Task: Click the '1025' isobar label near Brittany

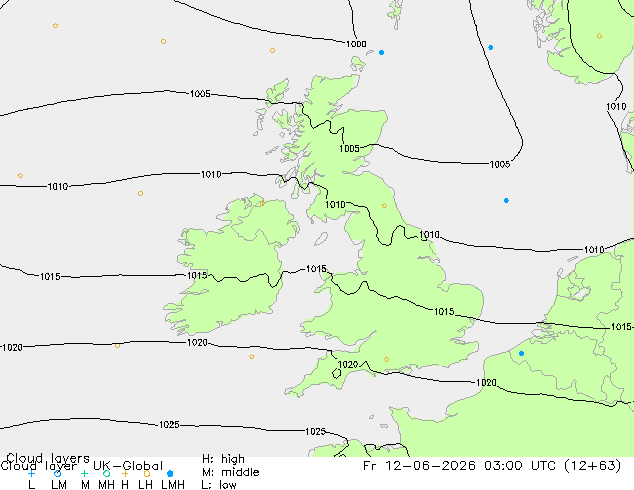Action: tap(315, 431)
